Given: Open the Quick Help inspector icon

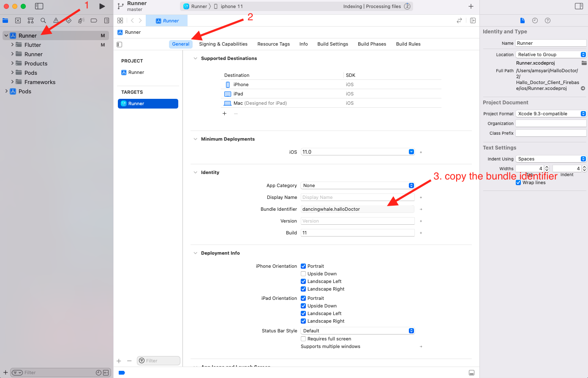Looking at the screenshot, I should coord(547,20).
